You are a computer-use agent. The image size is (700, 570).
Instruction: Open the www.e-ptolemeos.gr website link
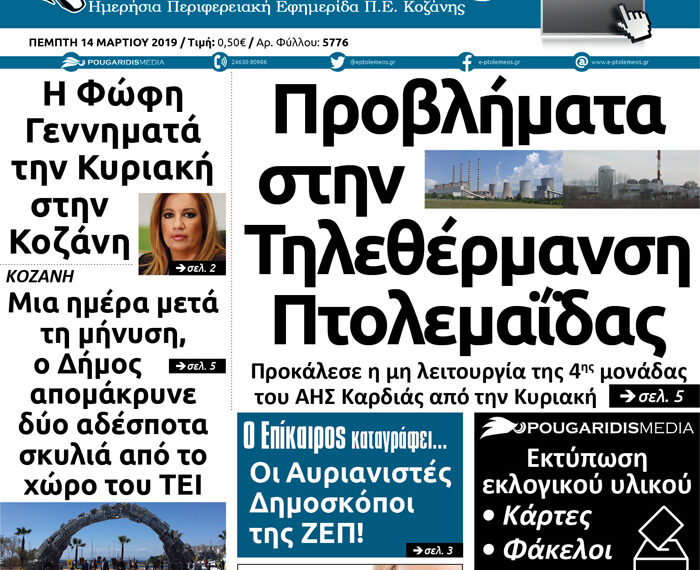tap(620, 62)
